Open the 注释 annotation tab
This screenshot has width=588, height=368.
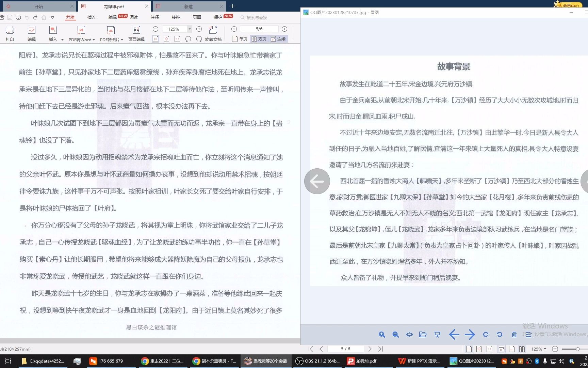click(x=155, y=17)
